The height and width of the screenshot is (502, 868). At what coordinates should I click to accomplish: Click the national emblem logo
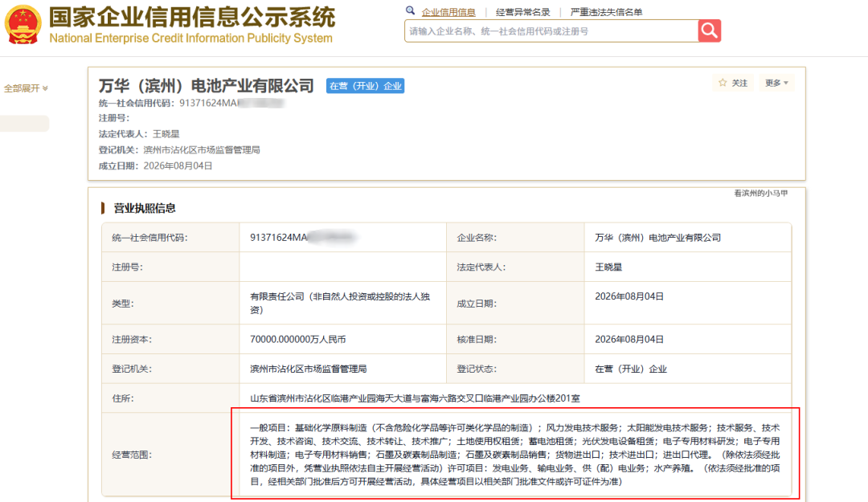[23, 25]
